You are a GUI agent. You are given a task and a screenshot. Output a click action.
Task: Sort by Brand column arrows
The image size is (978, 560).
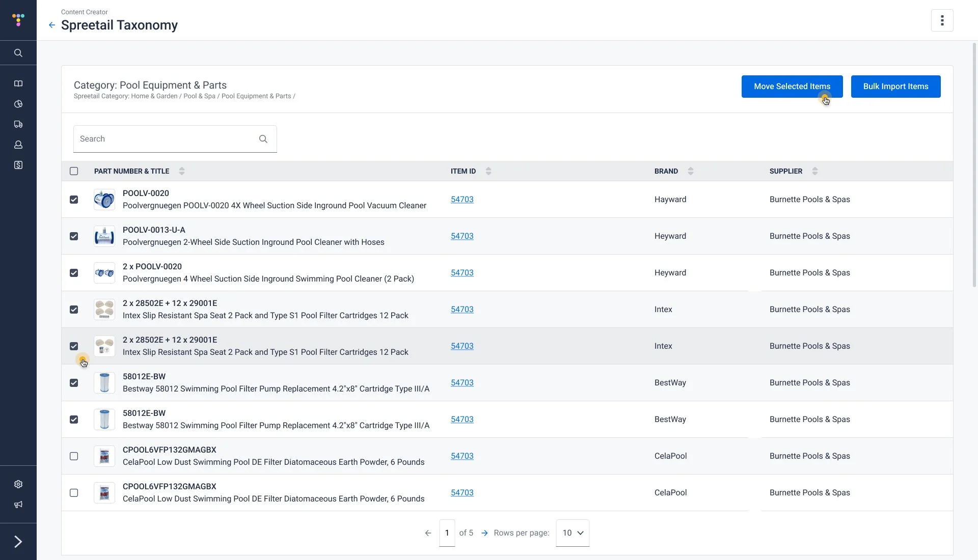(690, 171)
